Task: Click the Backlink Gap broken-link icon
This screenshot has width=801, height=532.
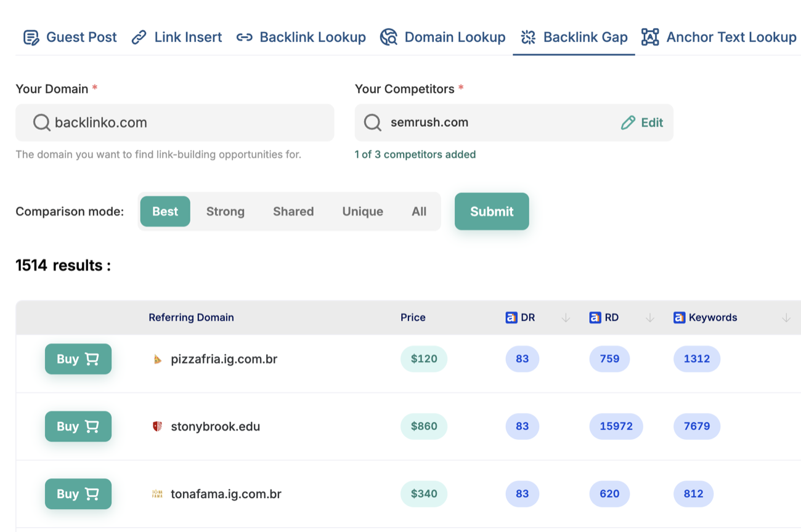Action: tap(528, 38)
